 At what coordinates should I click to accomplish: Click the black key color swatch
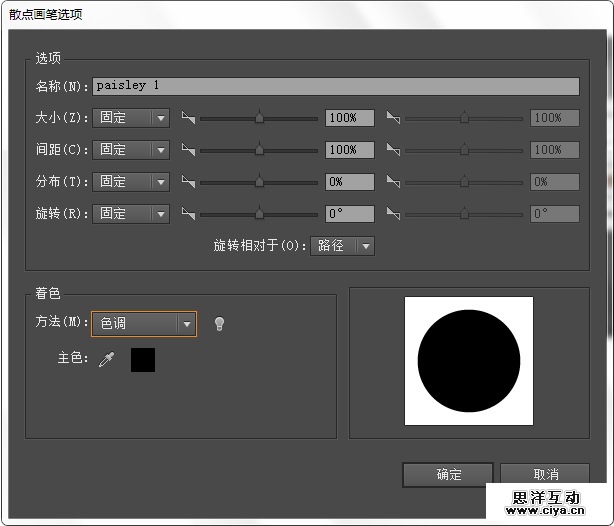143,360
